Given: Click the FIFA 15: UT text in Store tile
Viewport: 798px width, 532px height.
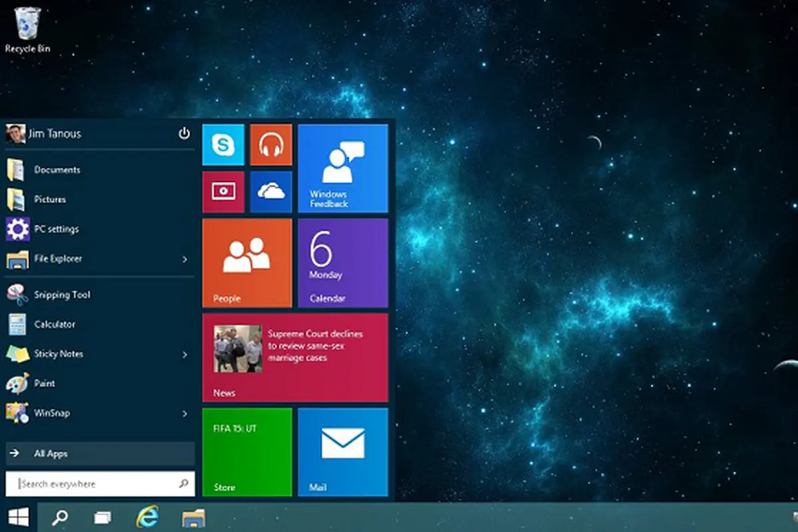Looking at the screenshot, I should (235, 429).
